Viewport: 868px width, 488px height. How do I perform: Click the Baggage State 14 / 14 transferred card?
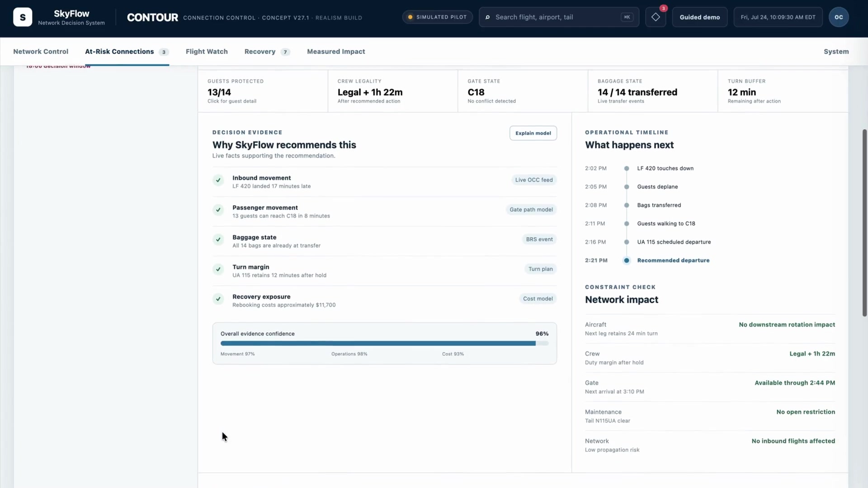pos(652,91)
